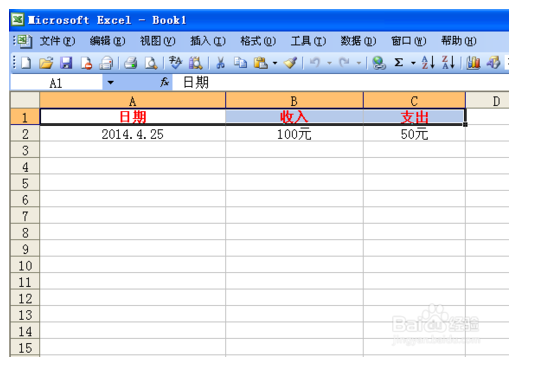Open the Chart Wizard icon
Screen dimensions: 550x371
473,63
